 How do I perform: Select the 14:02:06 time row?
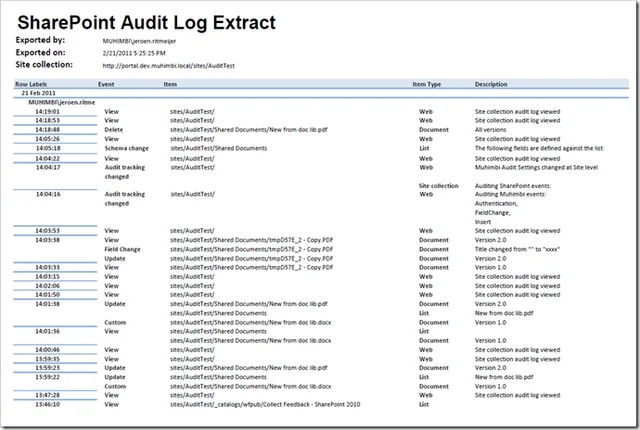click(47, 286)
